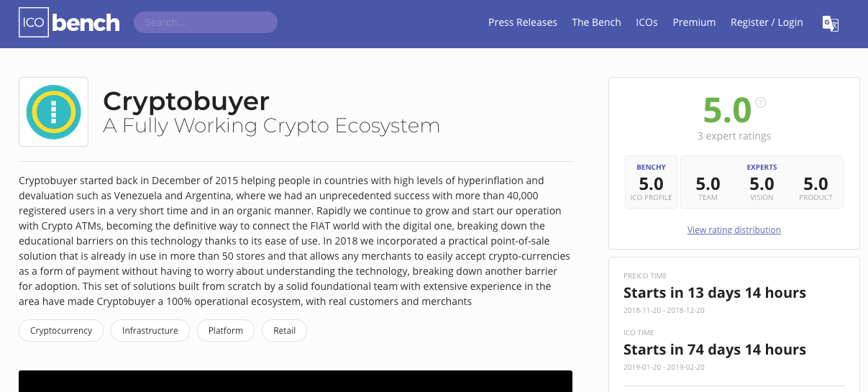
Task: Click the Benchy ICO profile score box
Action: tap(652, 182)
